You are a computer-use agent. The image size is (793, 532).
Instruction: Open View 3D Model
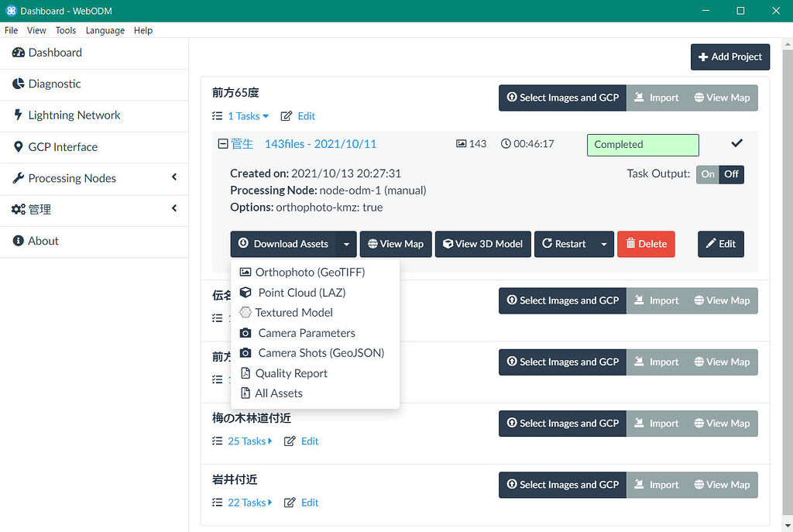point(483,244)
